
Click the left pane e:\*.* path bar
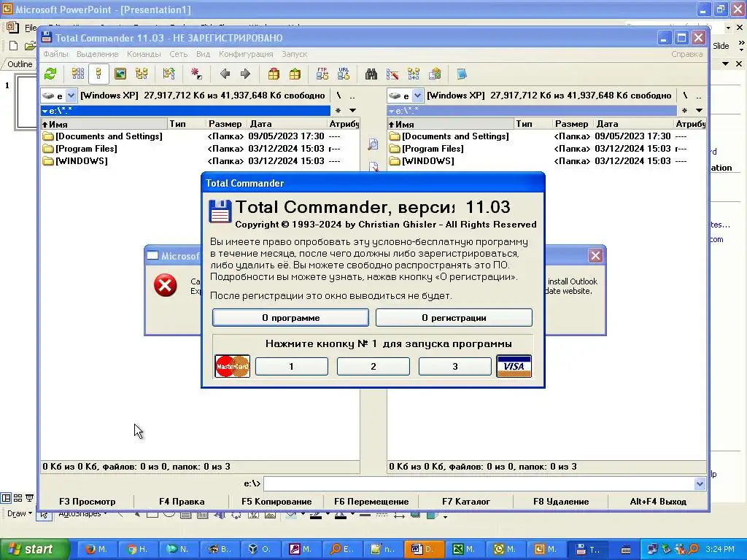point(185,111)
